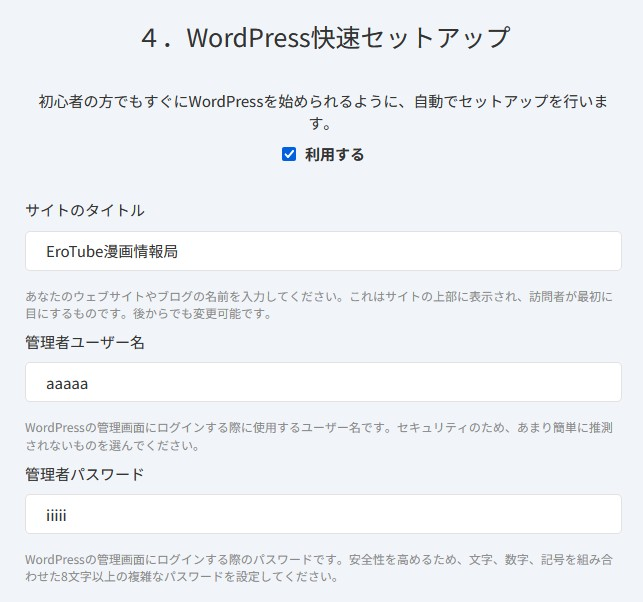This screenshot has height=602, width=643.
Task: Click the help text below username field
Action: coord(322,436)
